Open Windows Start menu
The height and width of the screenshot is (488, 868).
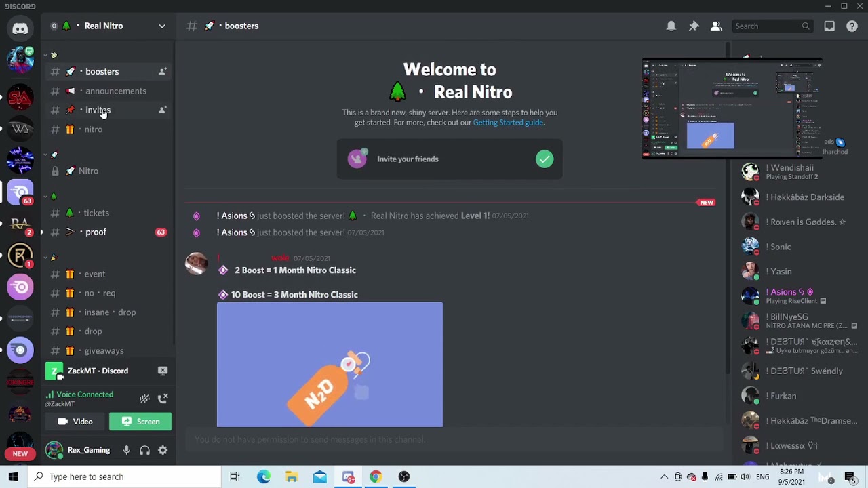coord(13,476)
